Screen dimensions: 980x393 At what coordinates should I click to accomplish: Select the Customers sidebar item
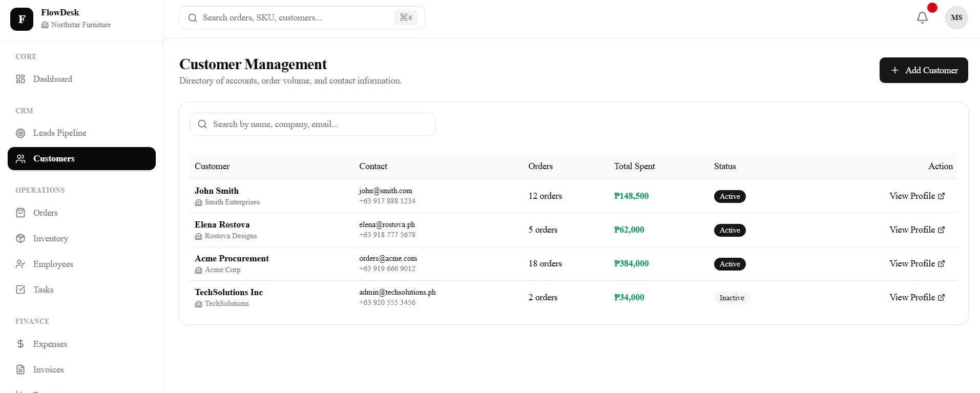tap(82, 159)
